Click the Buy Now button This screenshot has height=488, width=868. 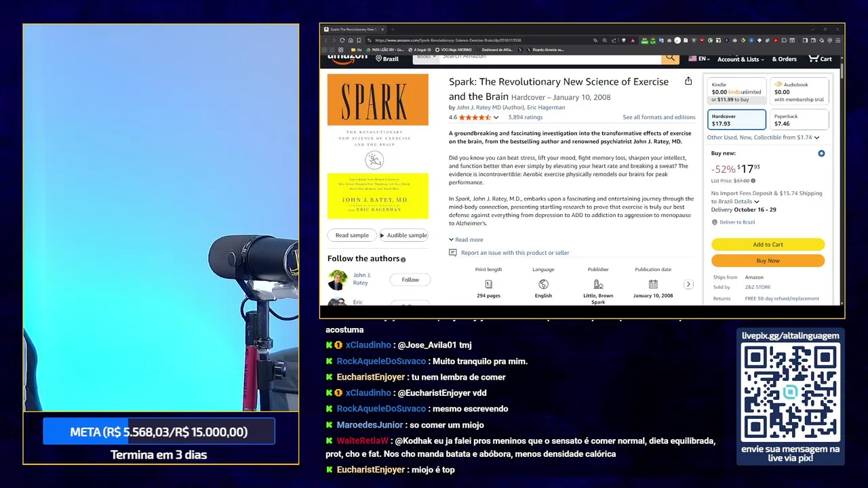(x=768, y=261)
